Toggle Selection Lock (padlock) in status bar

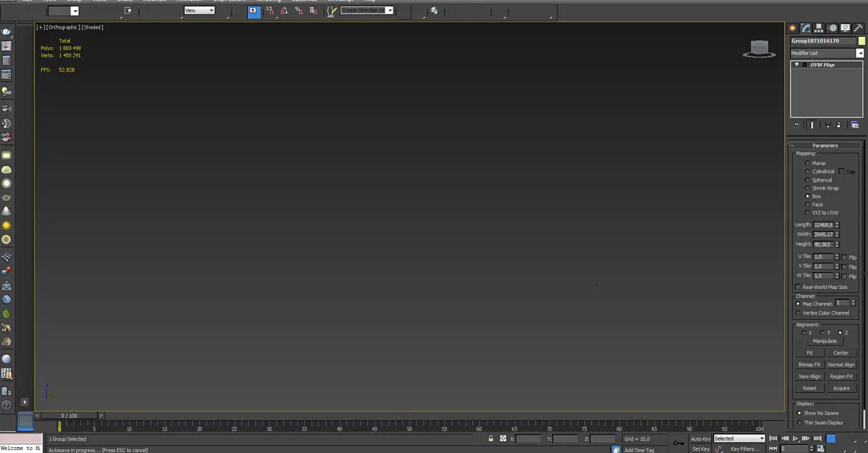tap(491, 438)
